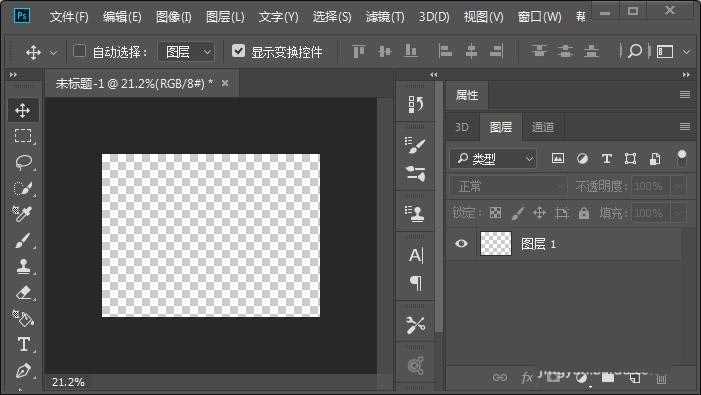
Task: Open the Clone Source panel icon
Action: click(x=416, y=213)
